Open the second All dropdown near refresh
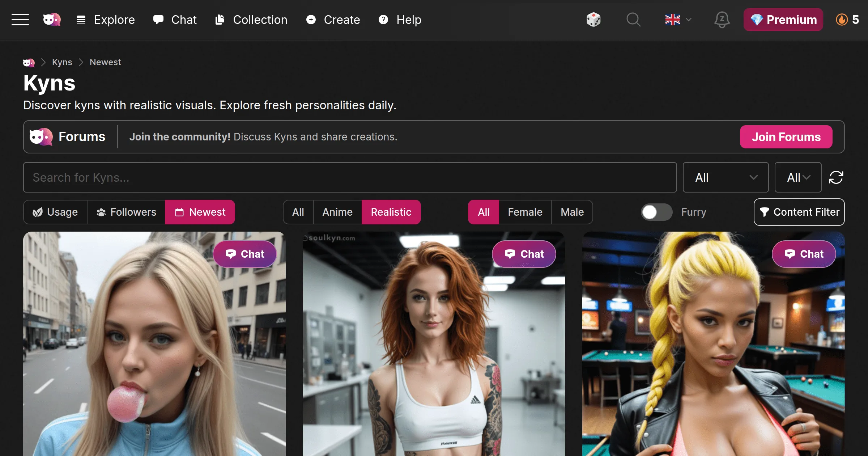868x456 pixels. point(797,177)
